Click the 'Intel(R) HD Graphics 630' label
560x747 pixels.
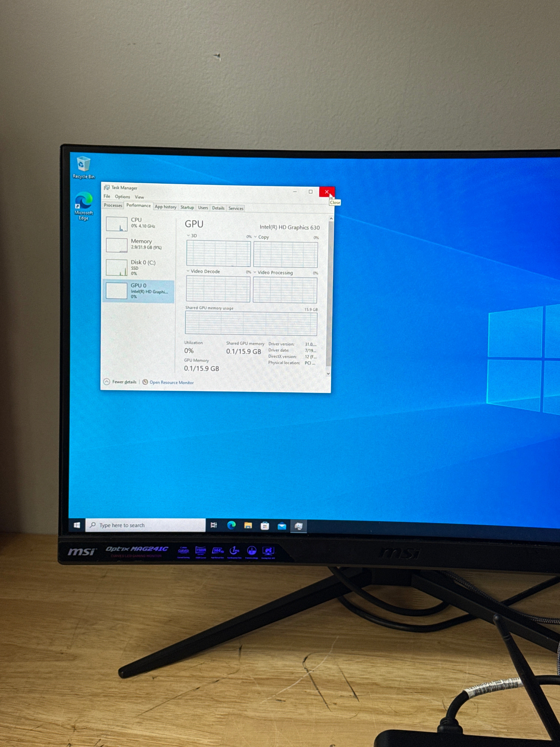tap(290, 227)
